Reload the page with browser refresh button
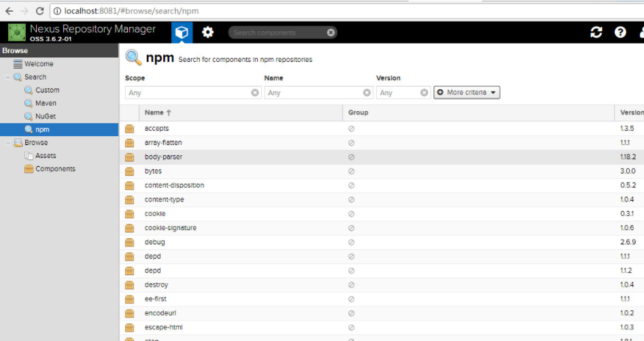 point(40,11)
